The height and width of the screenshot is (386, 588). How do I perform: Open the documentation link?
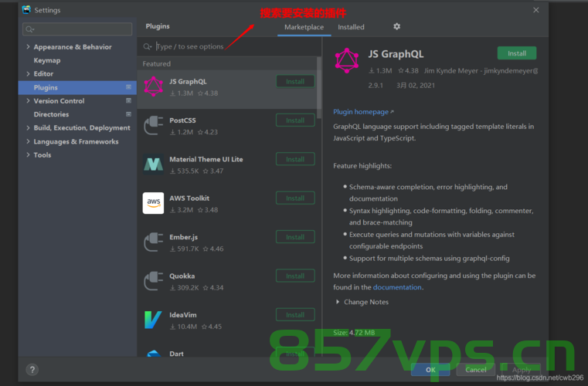397,287
